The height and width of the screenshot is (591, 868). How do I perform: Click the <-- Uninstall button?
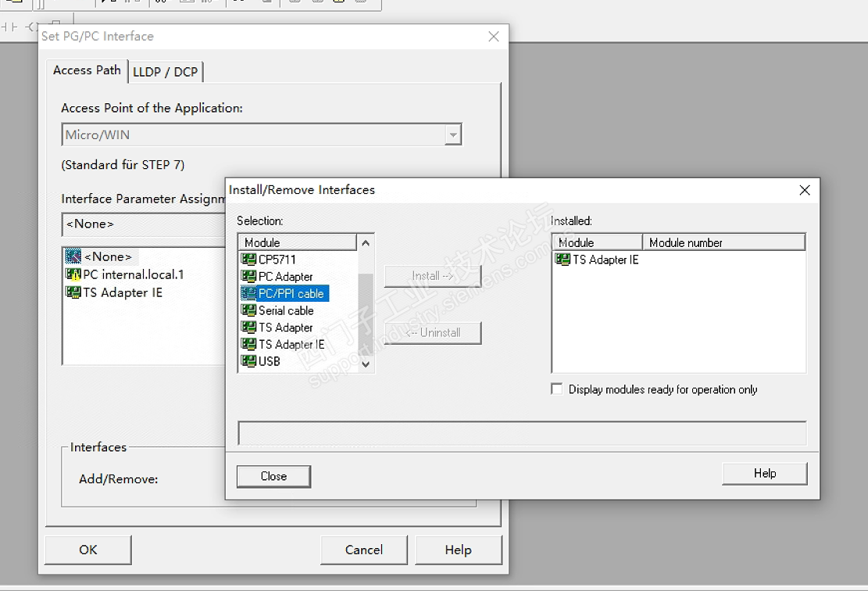point(433,332)
